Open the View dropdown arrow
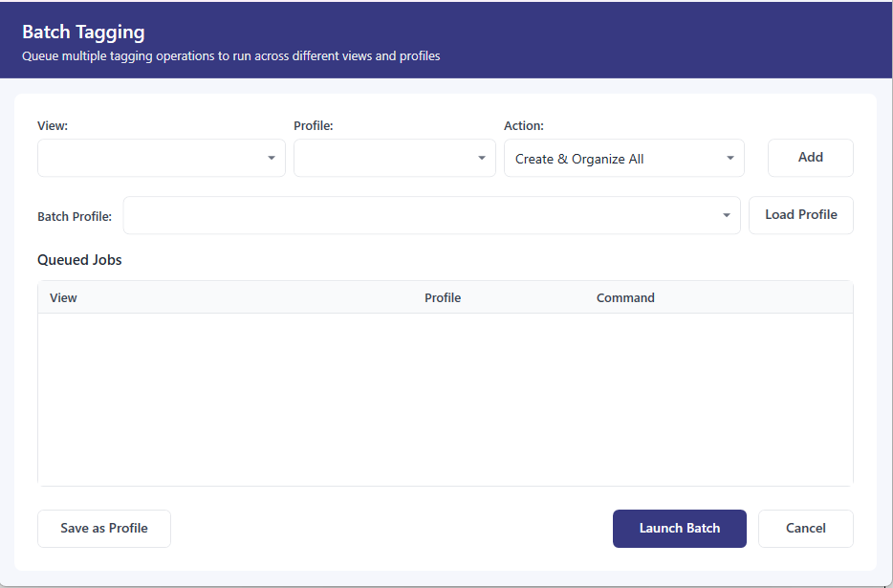Screen dimensions: 893x588 pyautogui.click(x=272, y=157)
